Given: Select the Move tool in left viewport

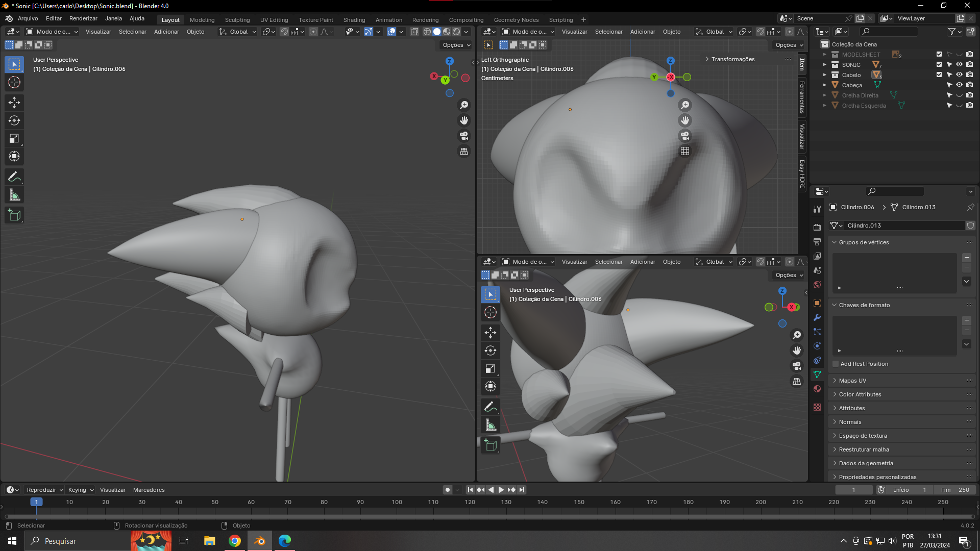Looking at the screenshot, I should click(14, 103).
